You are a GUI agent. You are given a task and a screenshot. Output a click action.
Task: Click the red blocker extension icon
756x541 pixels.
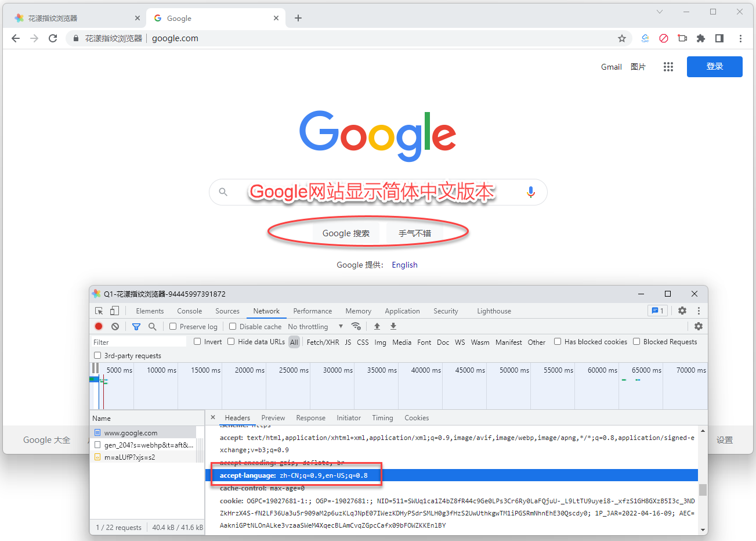(x=664, y=38)
